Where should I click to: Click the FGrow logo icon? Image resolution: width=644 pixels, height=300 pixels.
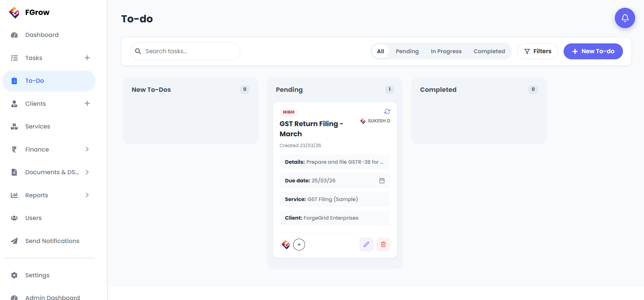[14, 13]
